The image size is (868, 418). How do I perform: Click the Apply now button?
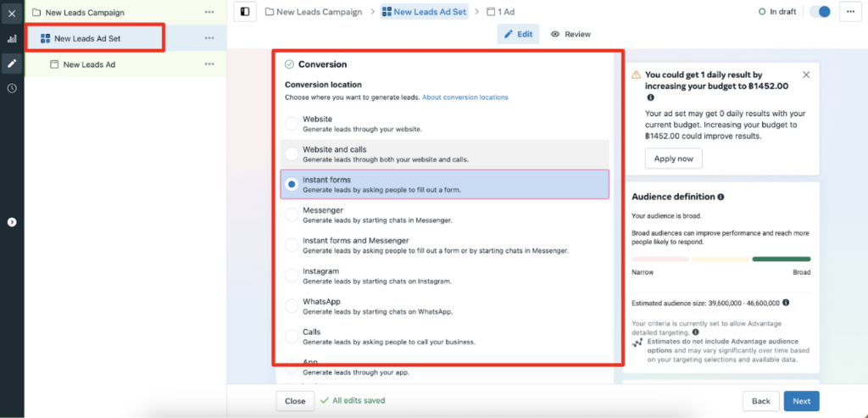coord(673,159)
